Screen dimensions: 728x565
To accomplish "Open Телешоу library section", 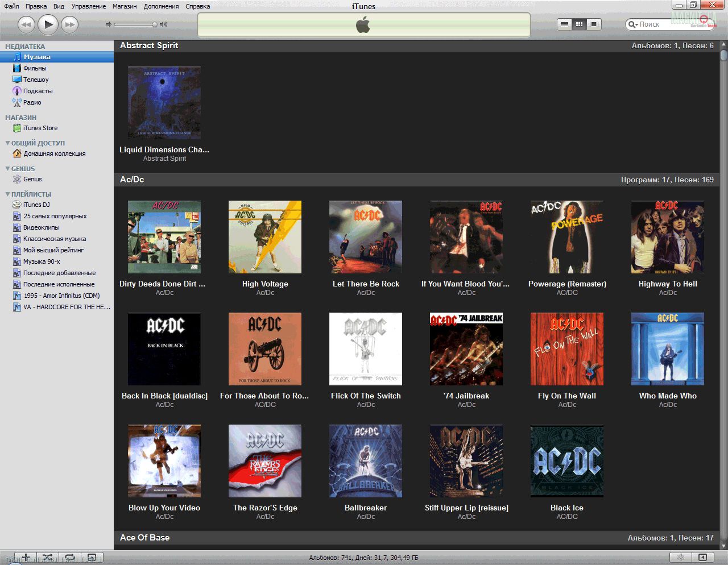I will (x=57, y=80).
